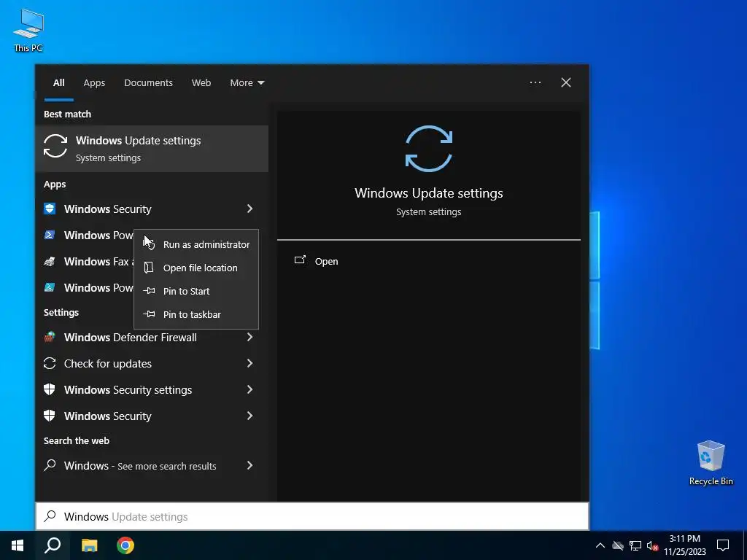This screenshot has height=560, width=747.
Task: Open File Explorer from taskbar
Action: [x=89, y=545]
